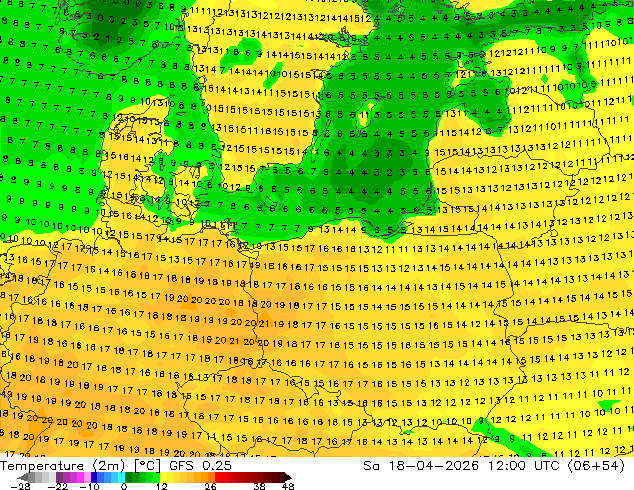Screen dimensions: 634x490
Task: Click the '48' legend label
Action: coord(288,486)
